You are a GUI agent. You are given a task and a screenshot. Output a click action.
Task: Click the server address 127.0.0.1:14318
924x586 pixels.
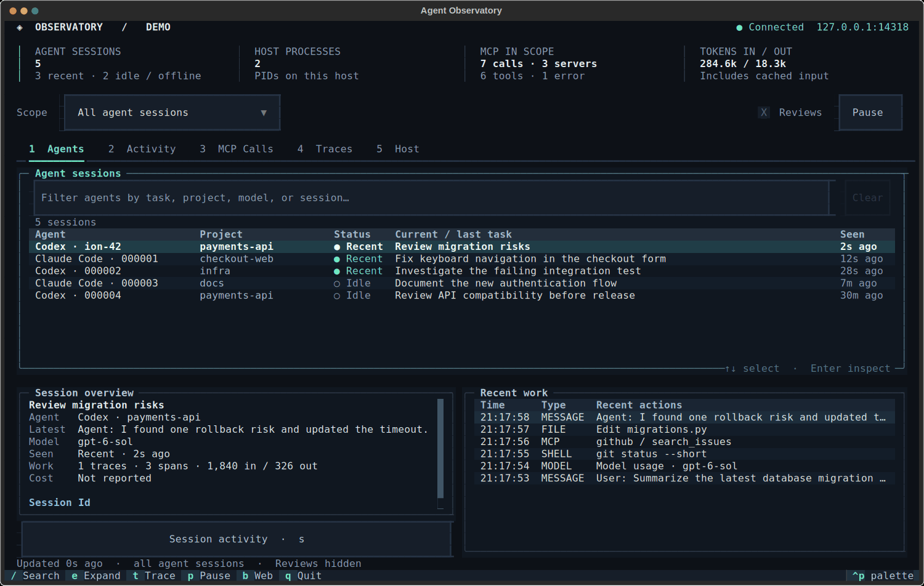point(862,28)
